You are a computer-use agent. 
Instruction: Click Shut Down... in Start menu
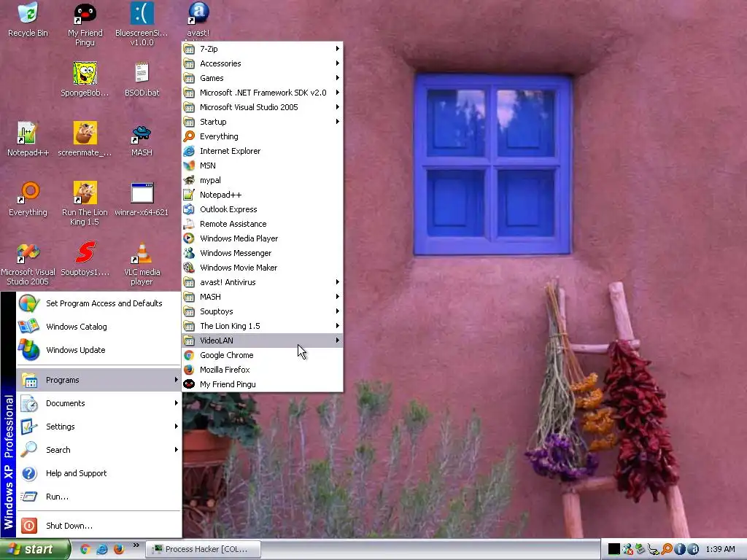point(98,526)
